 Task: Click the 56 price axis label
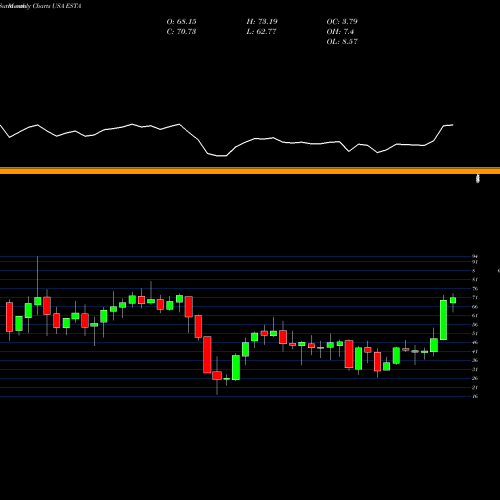tap(475, 325)
